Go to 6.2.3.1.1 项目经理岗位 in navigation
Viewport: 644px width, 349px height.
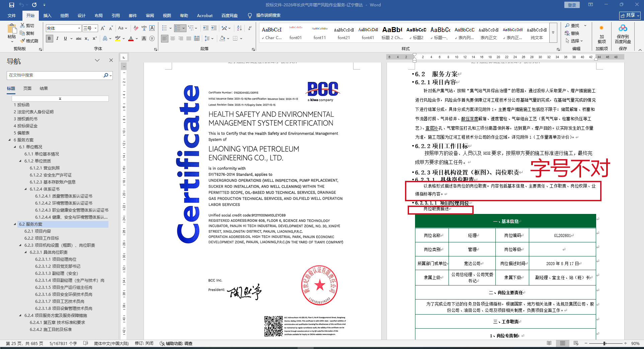pyautogui.click(x=56, y=259)
